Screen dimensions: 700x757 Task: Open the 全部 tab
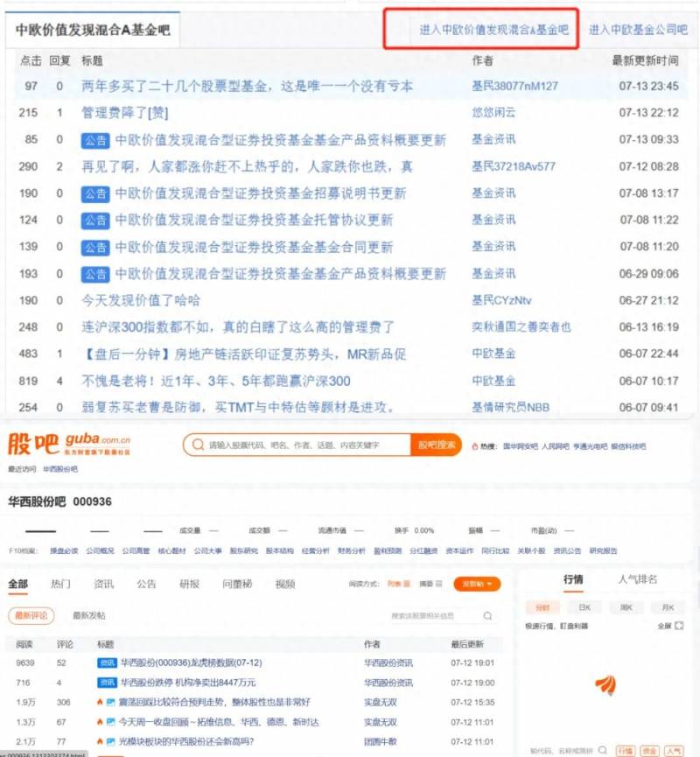17,585
